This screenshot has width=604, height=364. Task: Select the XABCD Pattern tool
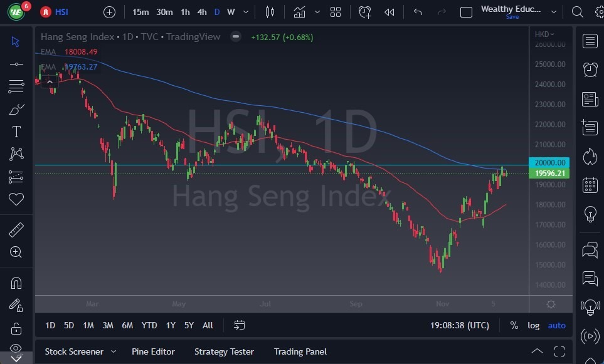[16, 153]
